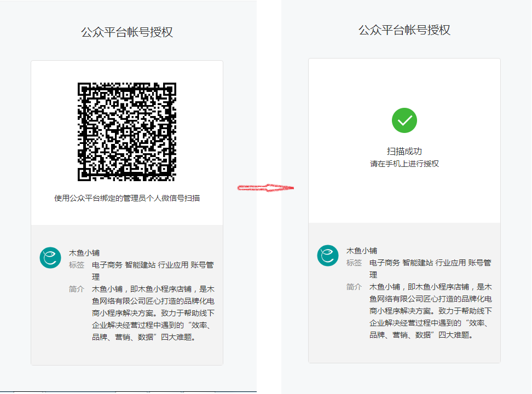The height and width of the screenshot is (394, 532).
Task: Click the red arrow between the panels
Action: (x=267, y=188)
